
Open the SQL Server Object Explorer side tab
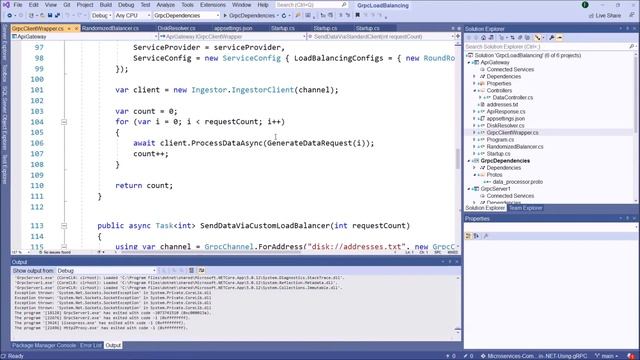(x=5, y=117)
